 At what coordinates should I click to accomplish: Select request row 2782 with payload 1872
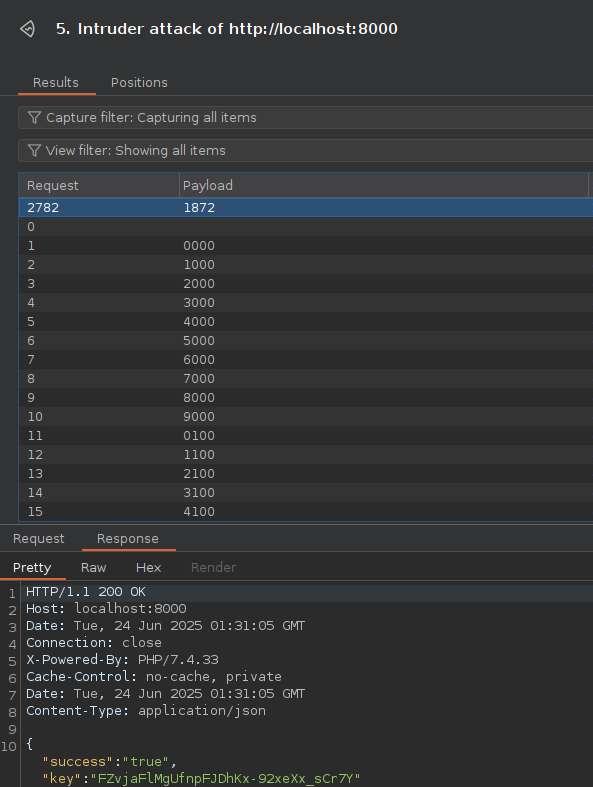point(306,207)
